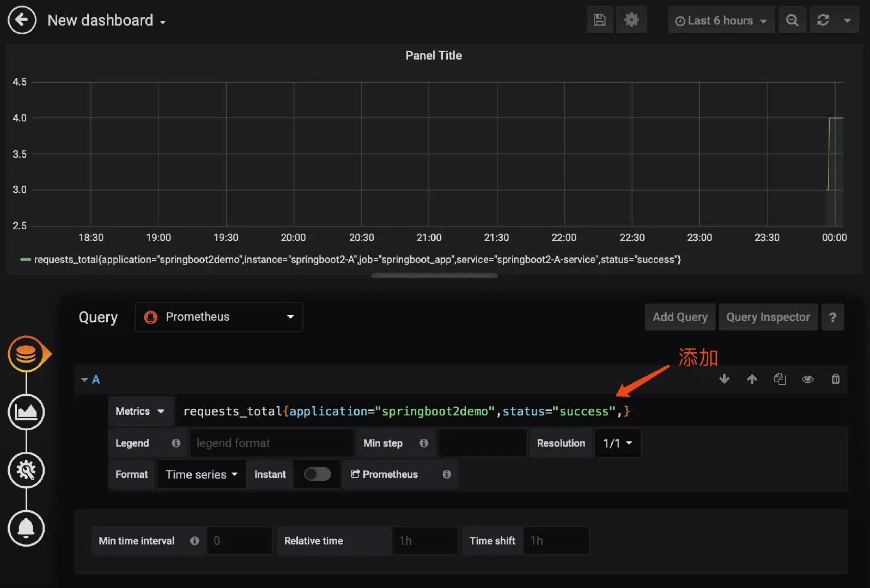Open the Last 6 hours time picker

pos(721,20)
